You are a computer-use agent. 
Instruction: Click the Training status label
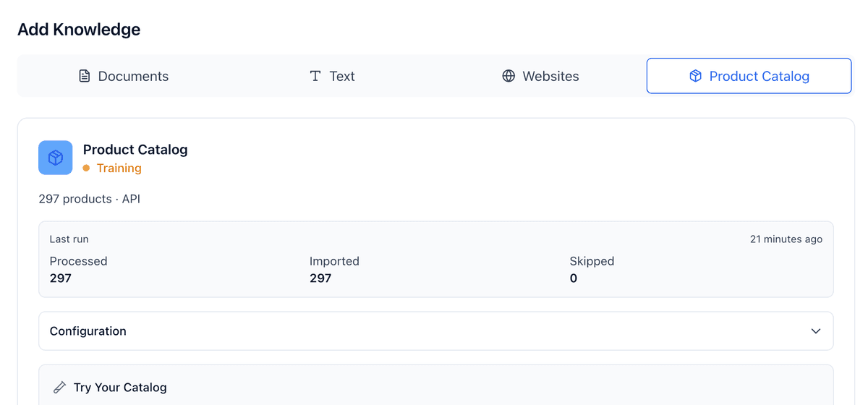click(x=119, y=169)
